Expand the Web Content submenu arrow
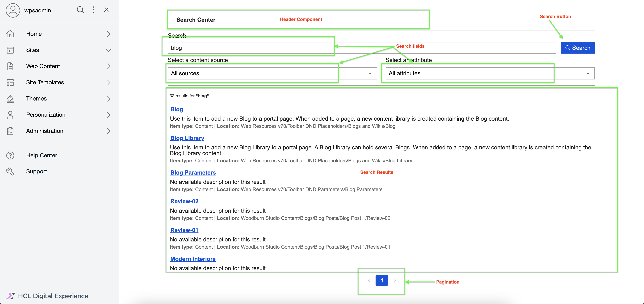 pyautogui.click(x=109, y=66)
